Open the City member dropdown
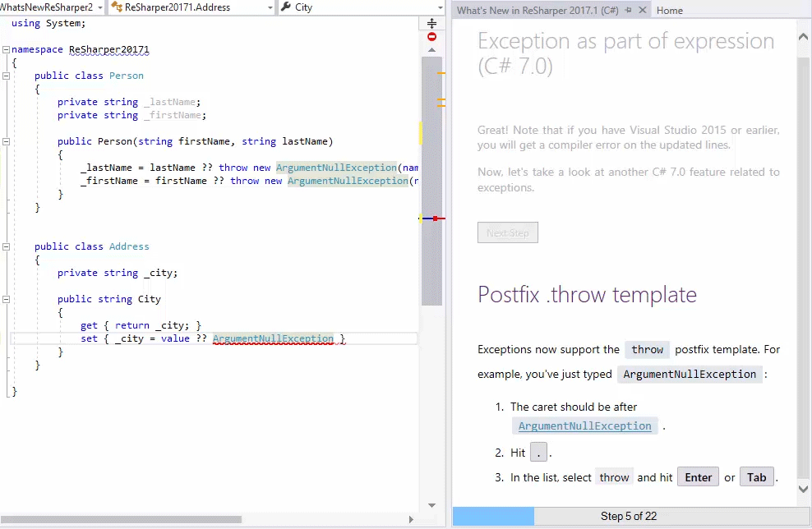Image resolution: width=812 pixels, height=529 pixels. pyautogui.click(x=441, y=7)
